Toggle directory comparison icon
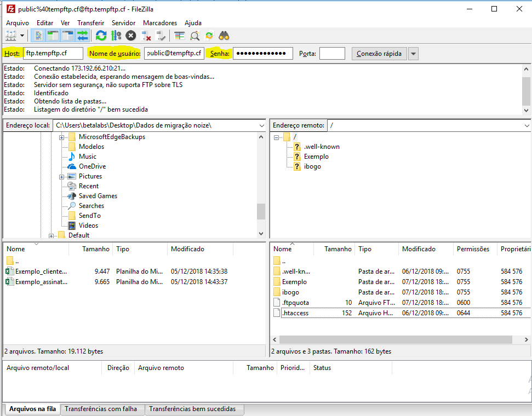532x416 pixels. coord(195,36)
